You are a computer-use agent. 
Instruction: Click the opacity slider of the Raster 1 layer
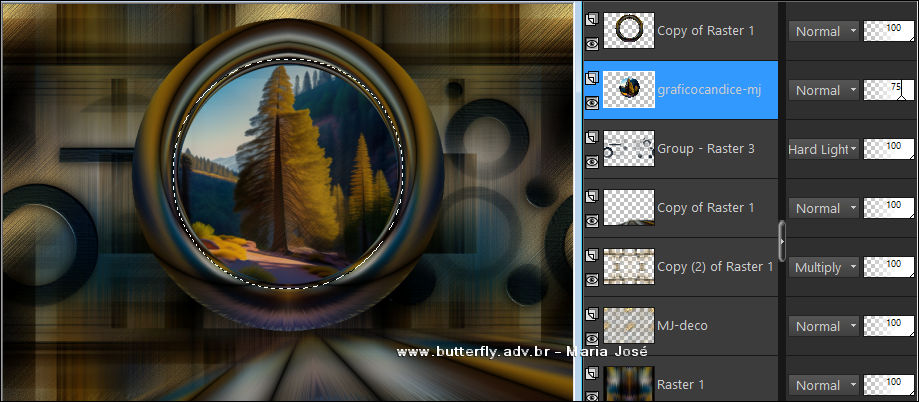889,385
